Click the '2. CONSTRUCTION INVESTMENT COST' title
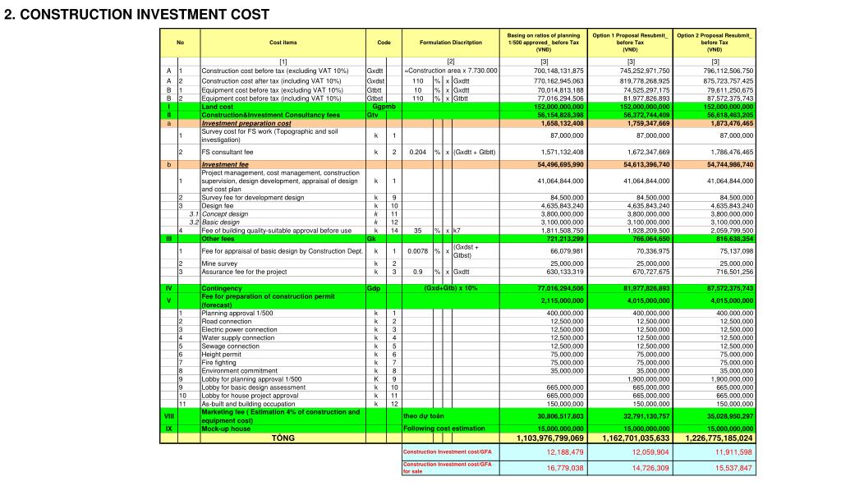841x504 pixels. [137, 15]
